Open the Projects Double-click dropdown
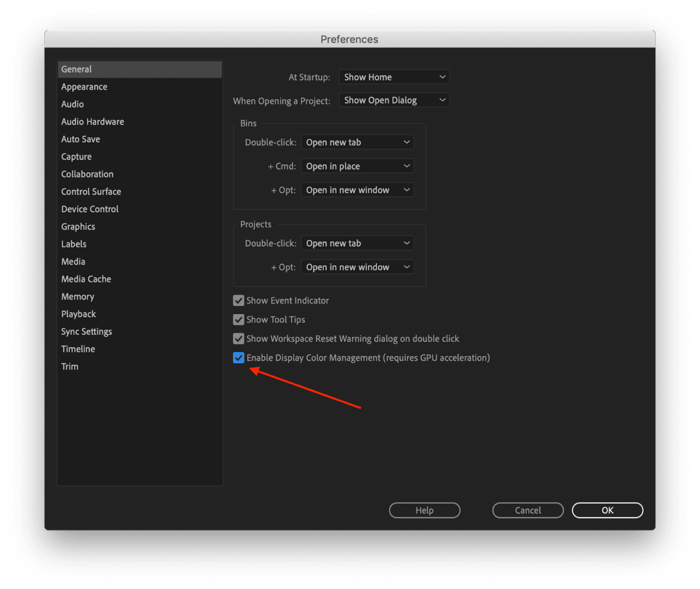 (x=356, y=243)
